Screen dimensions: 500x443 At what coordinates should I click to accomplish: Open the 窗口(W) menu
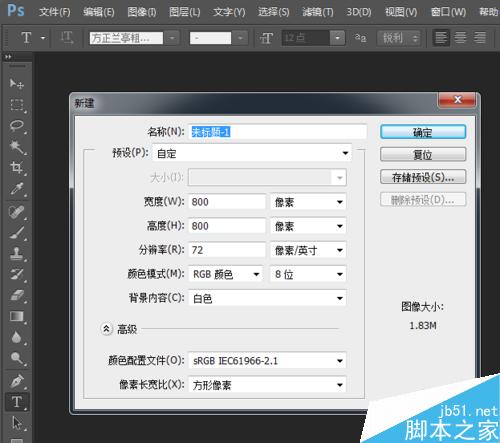(x=448, y=12)
